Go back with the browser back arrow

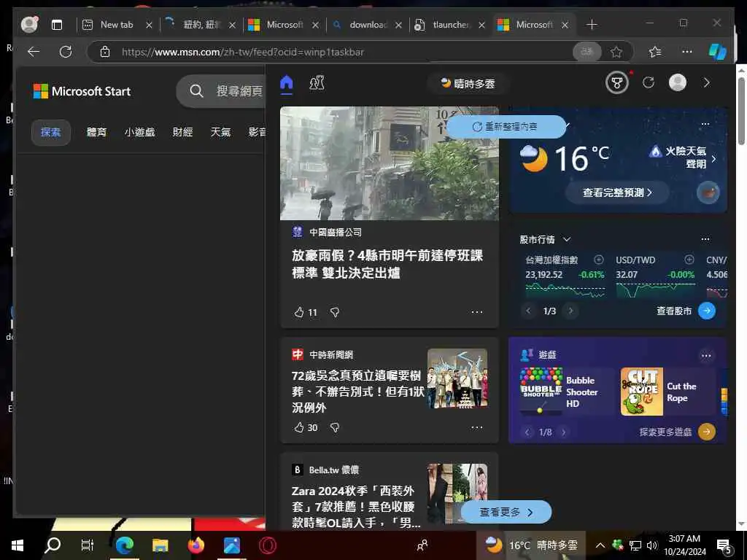[x=34, y=52]
